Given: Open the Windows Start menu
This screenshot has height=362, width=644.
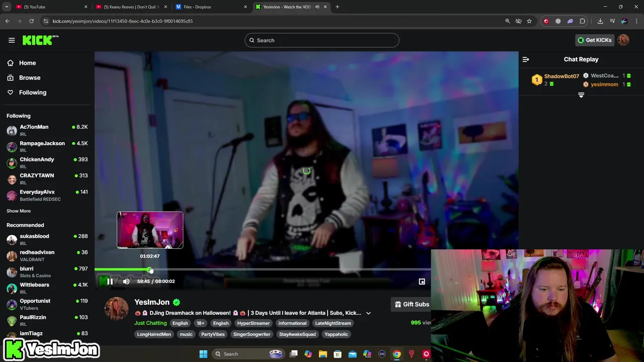Looking at the screenshot, I should 203,354.
